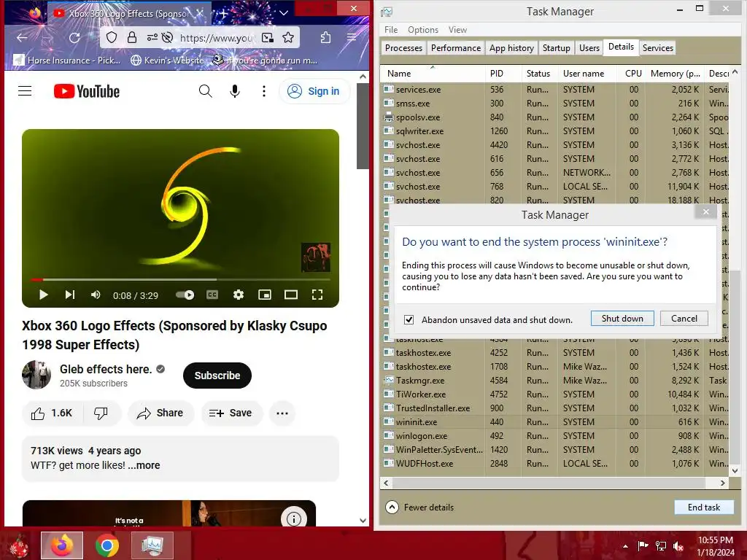This screenshot has height=560, width=747.
Task: Toggle closed captions in player
Action: tap(212, 295)
